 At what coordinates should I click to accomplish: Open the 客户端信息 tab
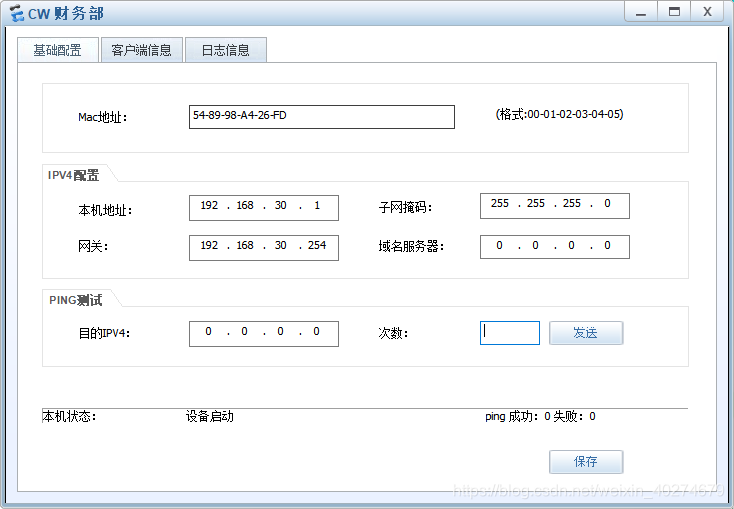click(141, 50)
